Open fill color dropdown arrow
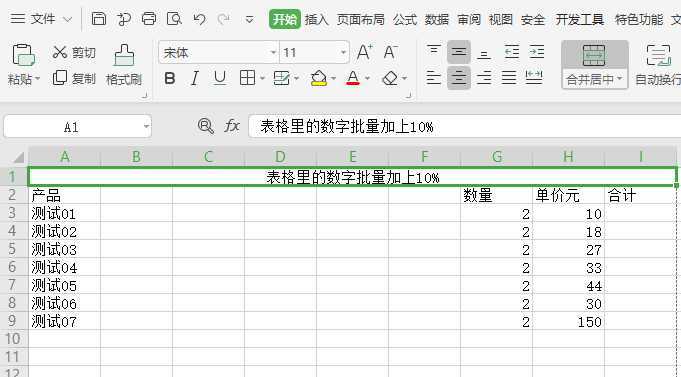 pyautogui.click(x=333, y=79)
